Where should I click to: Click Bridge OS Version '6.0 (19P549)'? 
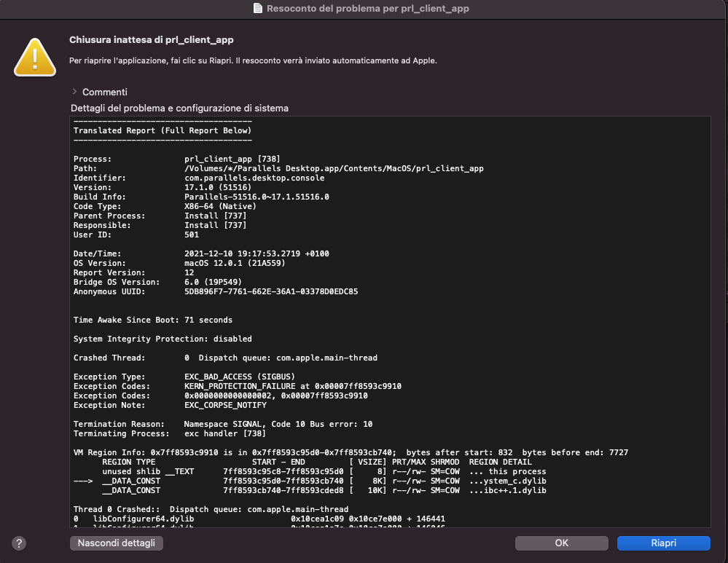(213, 282)
